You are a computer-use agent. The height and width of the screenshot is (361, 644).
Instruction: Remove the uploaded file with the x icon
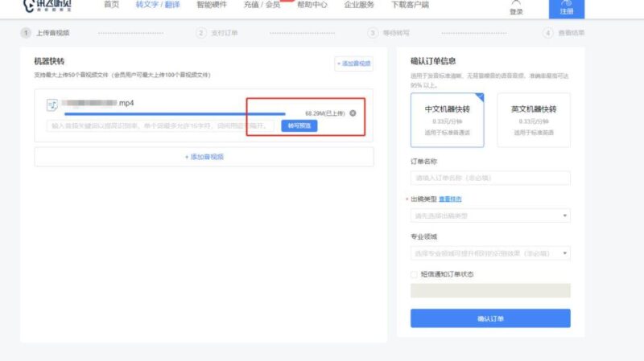[x=353, y=113]
